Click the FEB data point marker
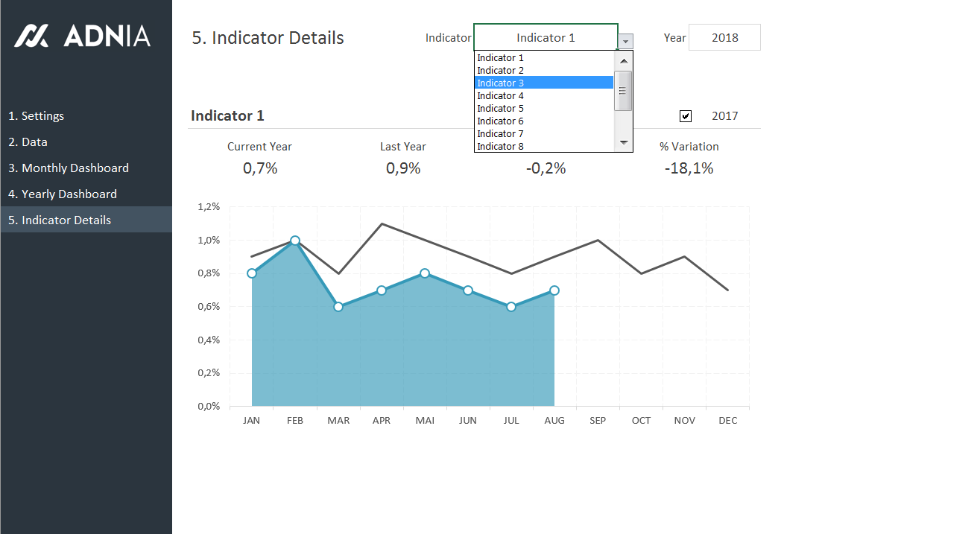This screenshot has width=980, height=534. click(x=295, y=241)
